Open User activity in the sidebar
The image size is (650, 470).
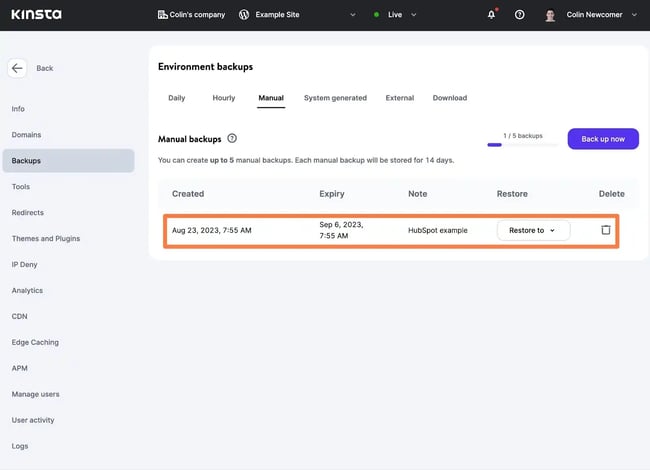pyautogui.click(x=33, y=420)
